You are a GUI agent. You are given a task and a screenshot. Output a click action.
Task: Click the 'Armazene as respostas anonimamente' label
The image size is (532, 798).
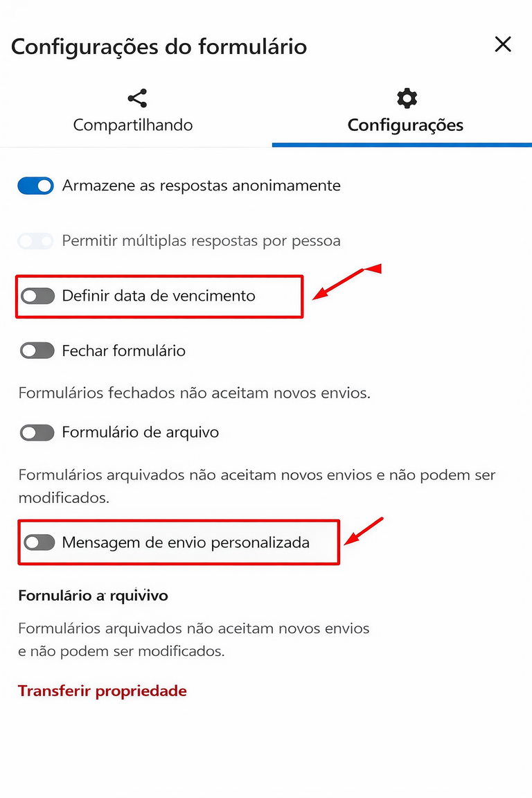coord(201,186)
